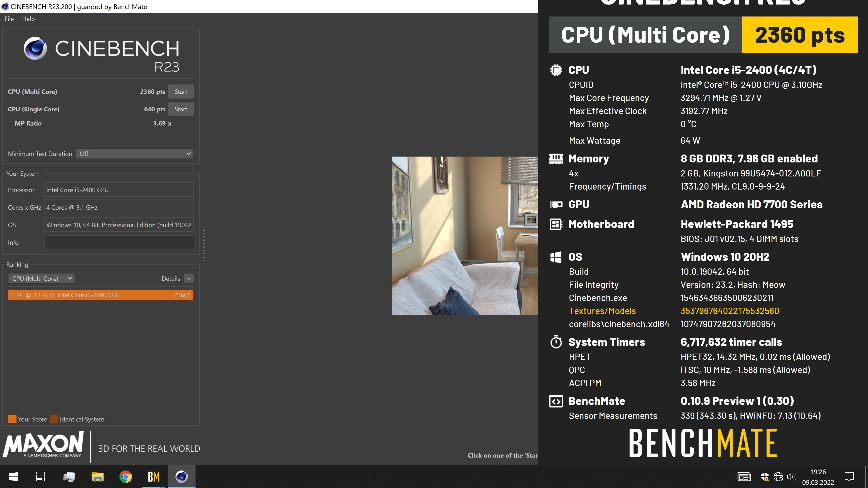Open the Help menu
This screenshot has height=488, width=868.
[28, 19]
